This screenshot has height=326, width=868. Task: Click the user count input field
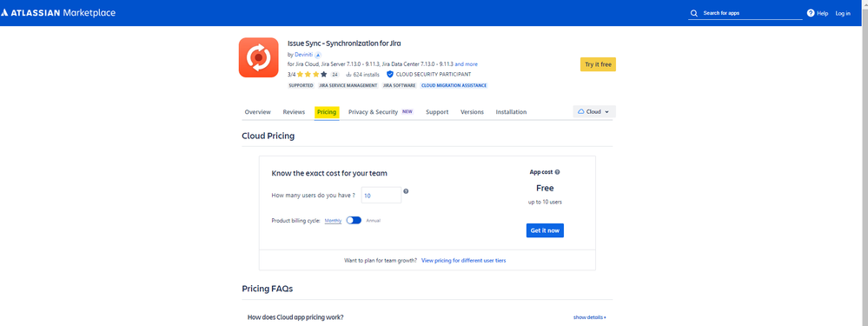click(x=381, y=196)
